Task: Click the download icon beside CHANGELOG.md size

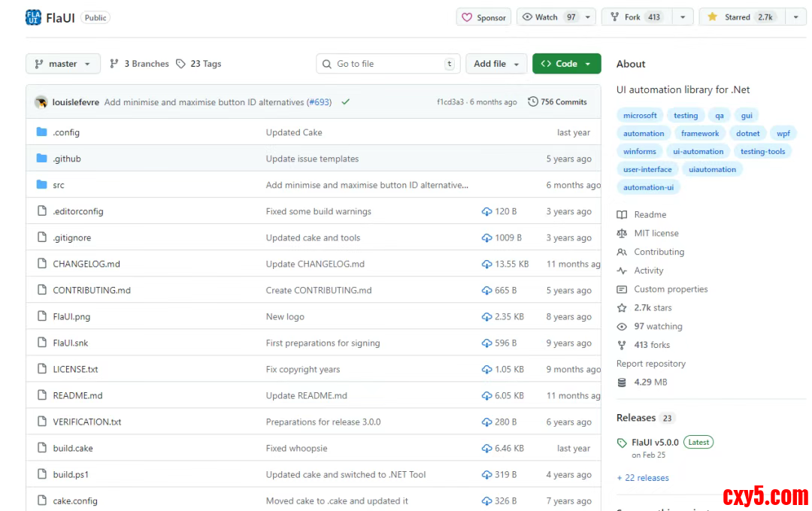Action: click(486, 265)
